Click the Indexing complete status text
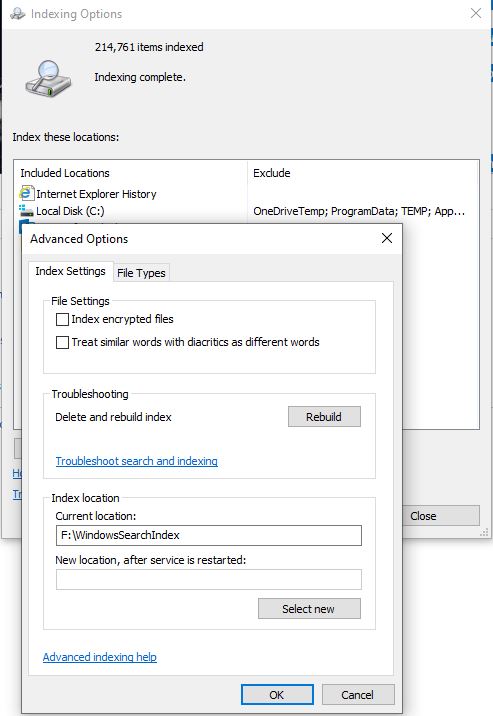Viewport: 493px width, 716px height. coord(140,77)
